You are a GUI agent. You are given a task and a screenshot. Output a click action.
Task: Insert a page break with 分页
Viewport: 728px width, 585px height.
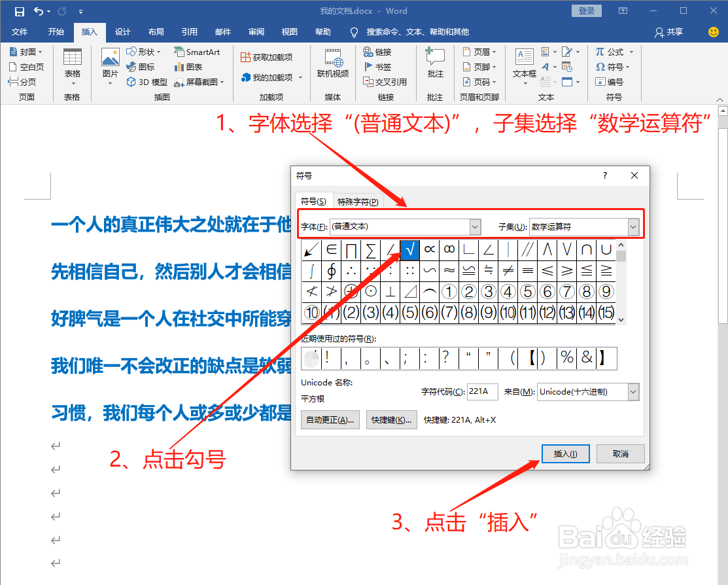click(22, 82)
